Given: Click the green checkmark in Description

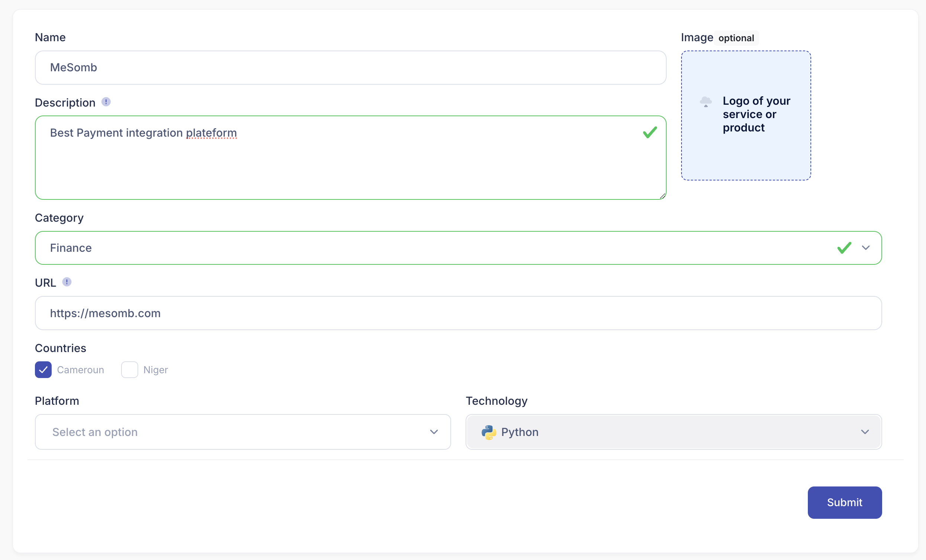Looking at the screenshot, I should coord(650,132).
